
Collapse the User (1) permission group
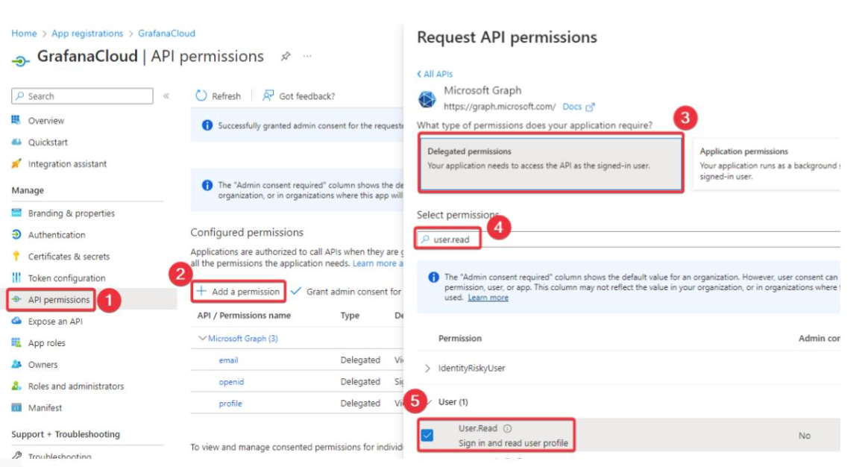(x=429, y=402)
